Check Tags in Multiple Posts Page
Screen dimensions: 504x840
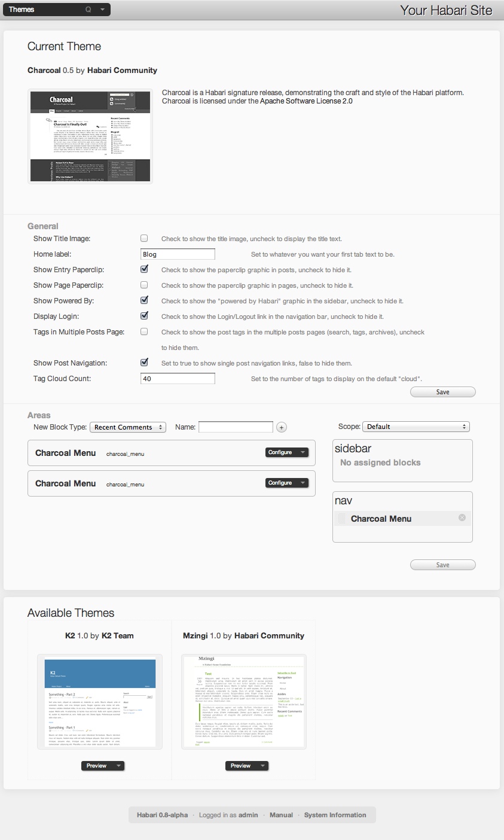(144, 331)
